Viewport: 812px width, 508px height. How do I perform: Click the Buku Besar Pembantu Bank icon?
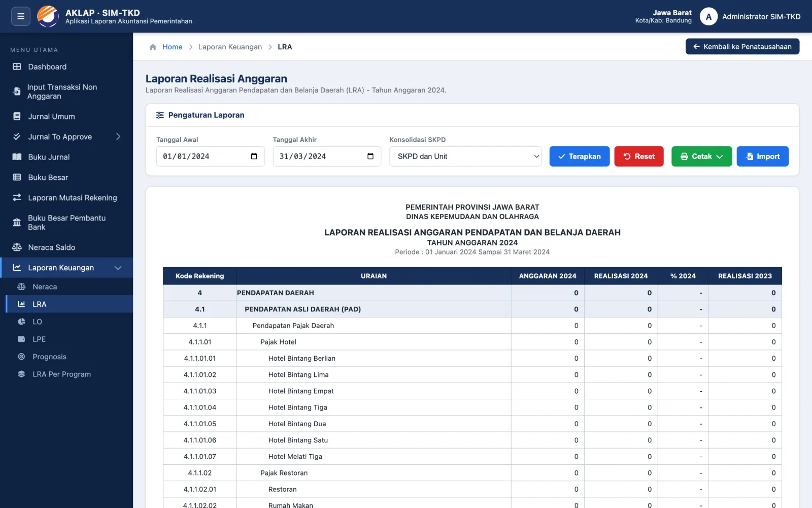point(17,223)
